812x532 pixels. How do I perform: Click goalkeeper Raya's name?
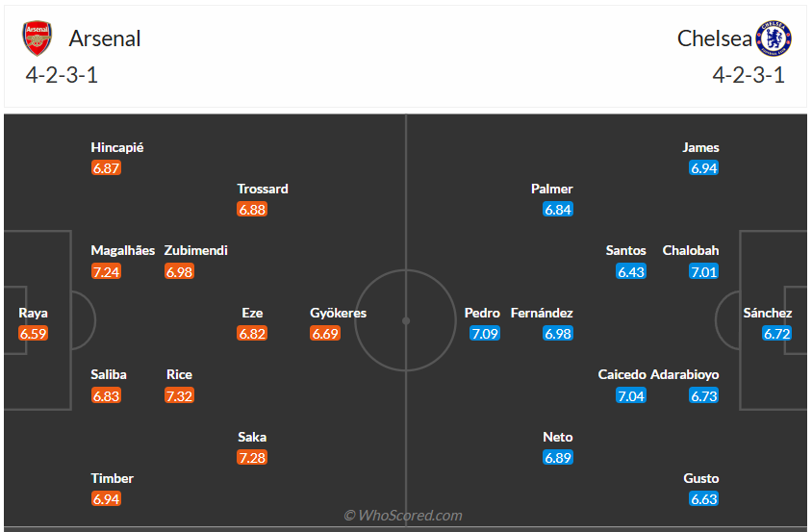pos(33,313)
